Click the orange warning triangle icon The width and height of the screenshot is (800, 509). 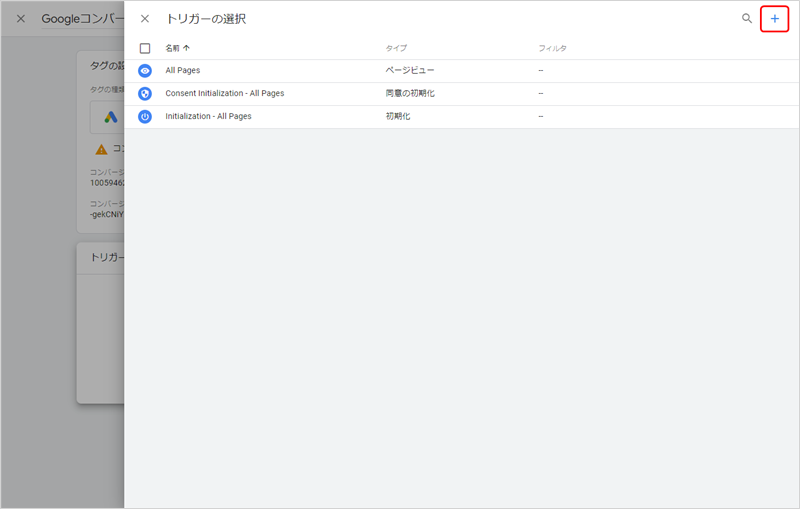(102, 149)
